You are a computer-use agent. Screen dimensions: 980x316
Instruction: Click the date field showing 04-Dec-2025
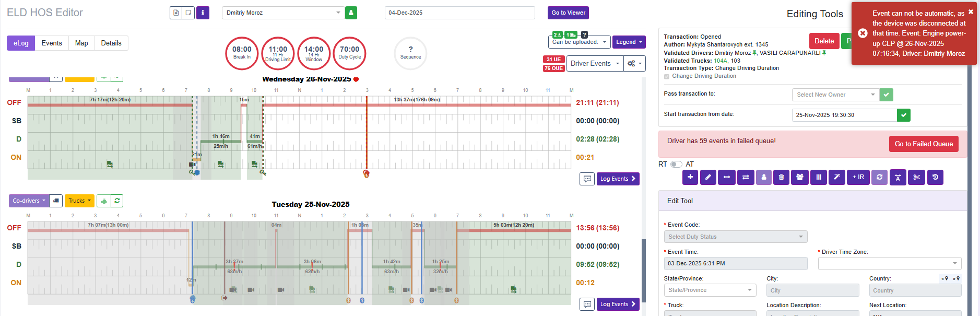[x=459, y=13]
